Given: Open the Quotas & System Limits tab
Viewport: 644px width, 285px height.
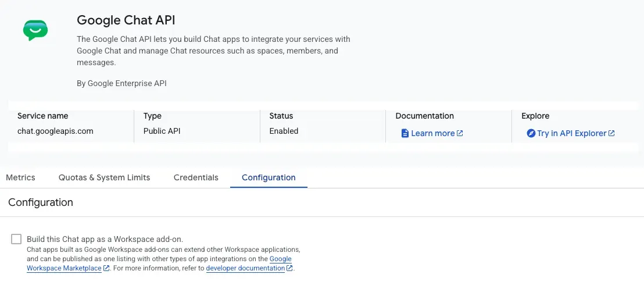Looking at the screenshot, I should click(x=104, y=177).
